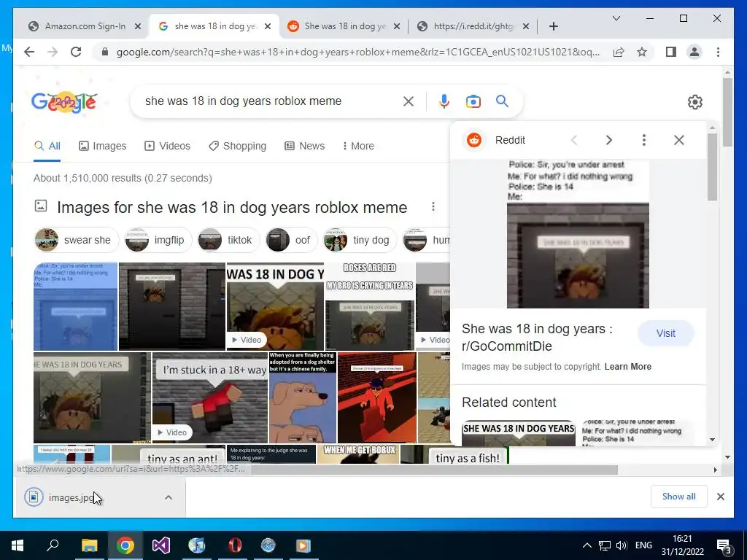
Task: Clear the Google search box
Action: point(409,101)
